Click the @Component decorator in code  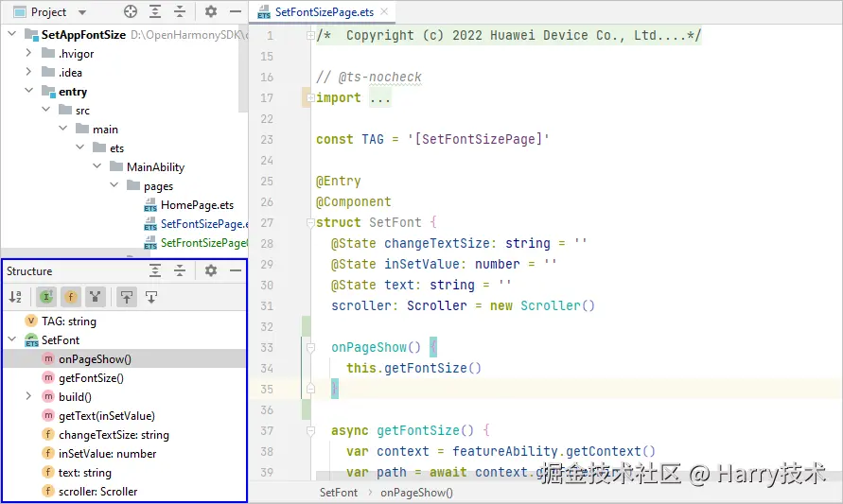tap(353, 201)
